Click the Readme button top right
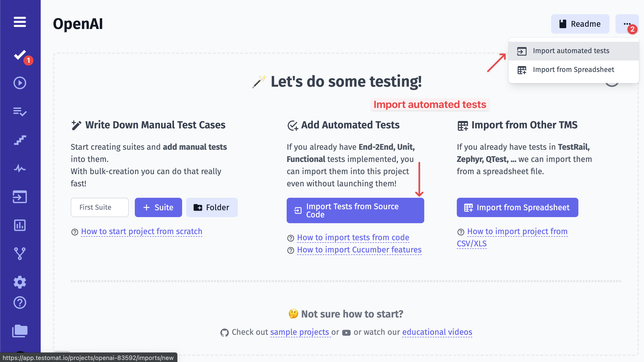The width and height of the screenshot is (644, 362). pyautogui.click(x=579, y=24)
